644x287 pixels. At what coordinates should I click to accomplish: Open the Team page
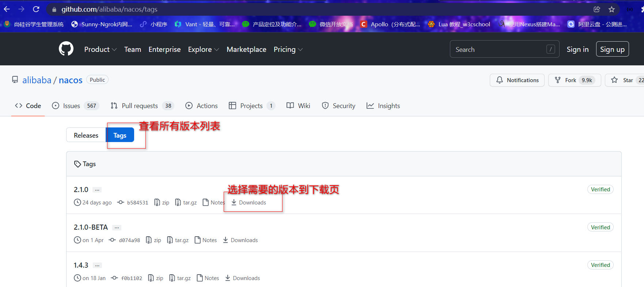pos(133,49)
